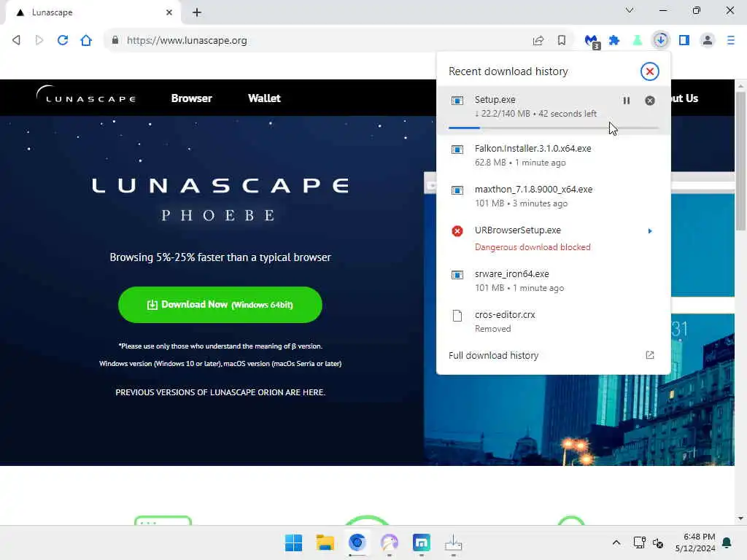Open the tab search chevron
This screenshot has width=747, height=560.
pyautogui.click(x=630, y=10)
